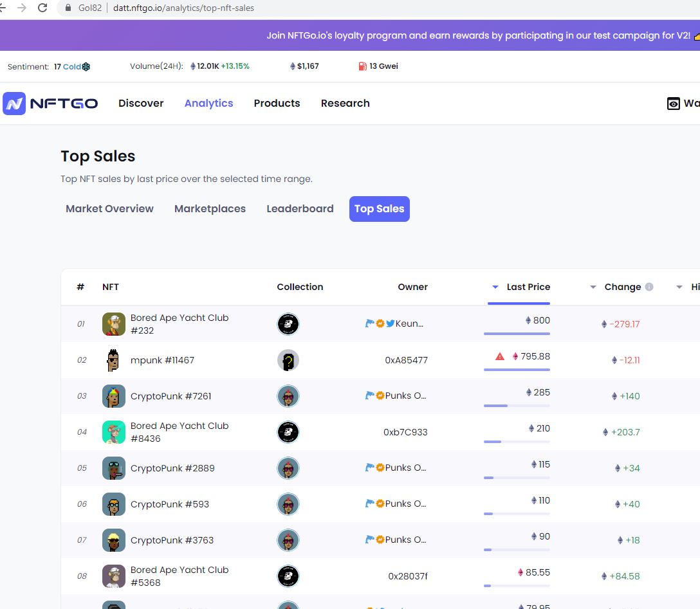Click CryptoPunk #3763 thumbnail
The width and height of the screenshot is (700, 609).
pos(114,540)
